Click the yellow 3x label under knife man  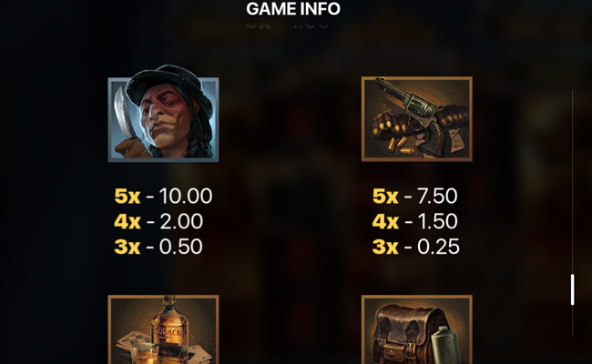(x=128, y=247)
